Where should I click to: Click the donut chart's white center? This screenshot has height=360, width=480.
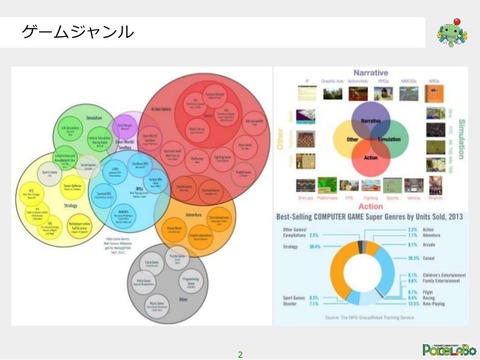click(x=362, y=273)
